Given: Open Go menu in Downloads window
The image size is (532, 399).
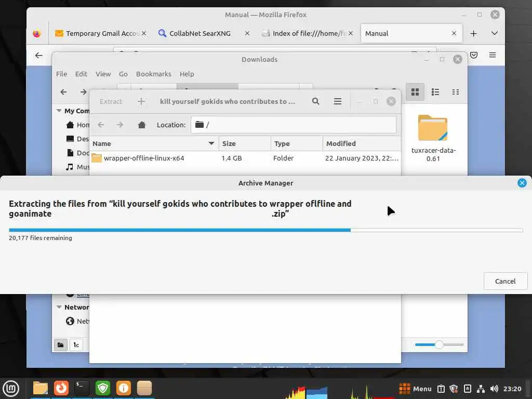Looking at the screenshot, I should (123, 74).
